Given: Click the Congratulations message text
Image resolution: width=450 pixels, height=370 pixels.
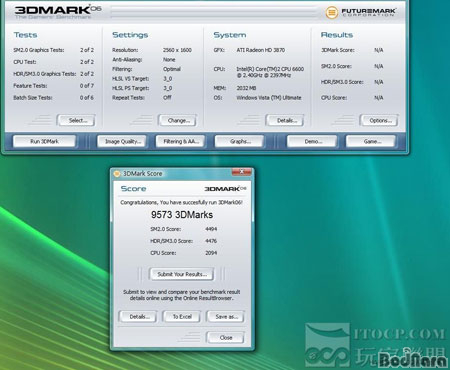Looking at the screenshot, I should click(181, 202).
